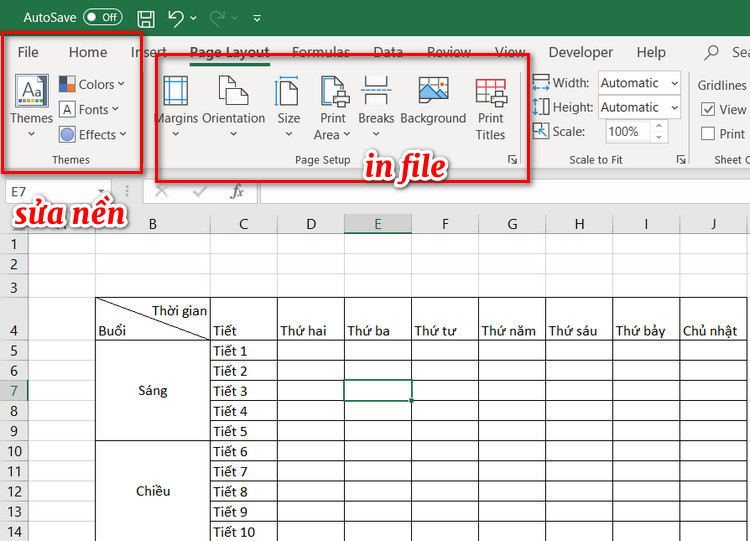Image resolution: width=750 pixels, height=541 pixels.
Task: Click the cell labeled Thứ bảy
Action: pos(646,319)
